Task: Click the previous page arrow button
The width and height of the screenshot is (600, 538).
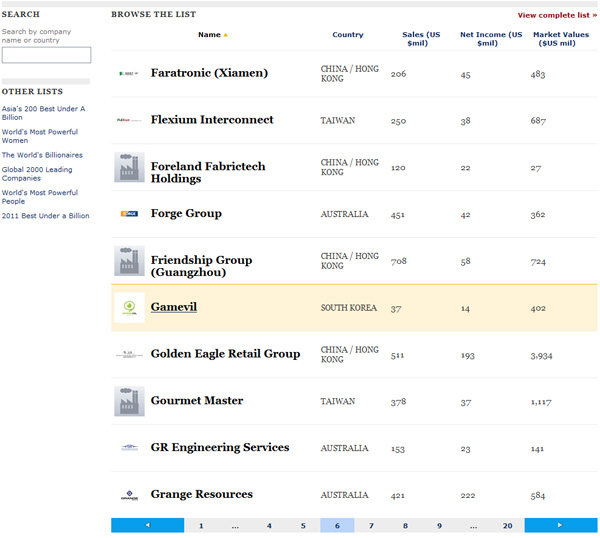Action: (147, 525)
